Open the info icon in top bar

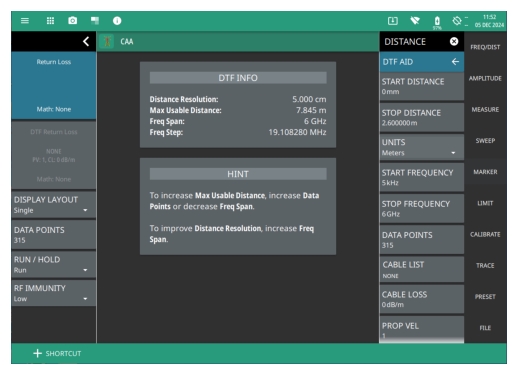117,21
